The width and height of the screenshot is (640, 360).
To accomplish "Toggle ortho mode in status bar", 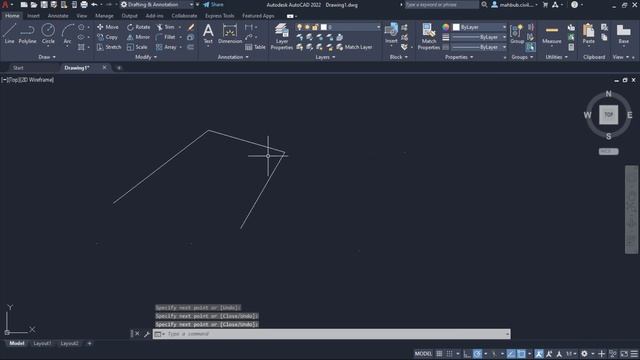I will 467,353.
